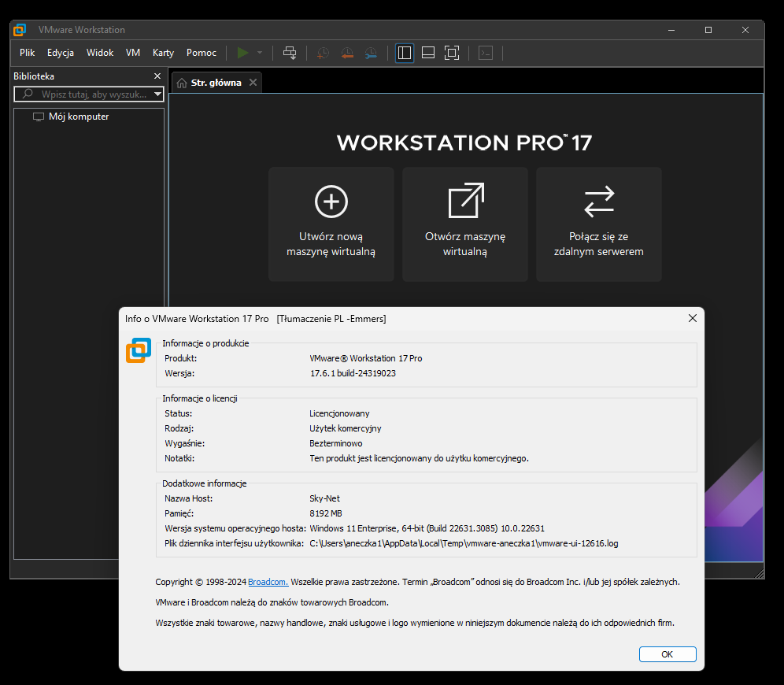
Task: Click OK in the Info dialog
Action: [668, 654]
